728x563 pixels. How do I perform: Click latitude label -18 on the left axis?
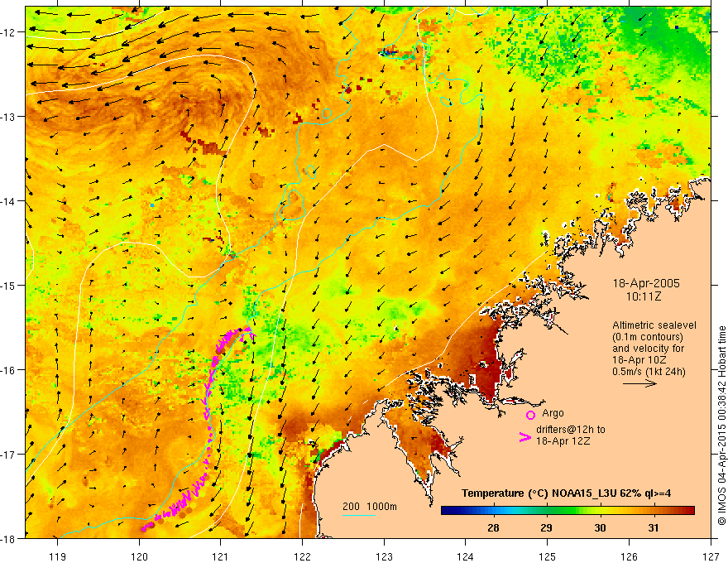pyautogui.click(x=9, y=539)
